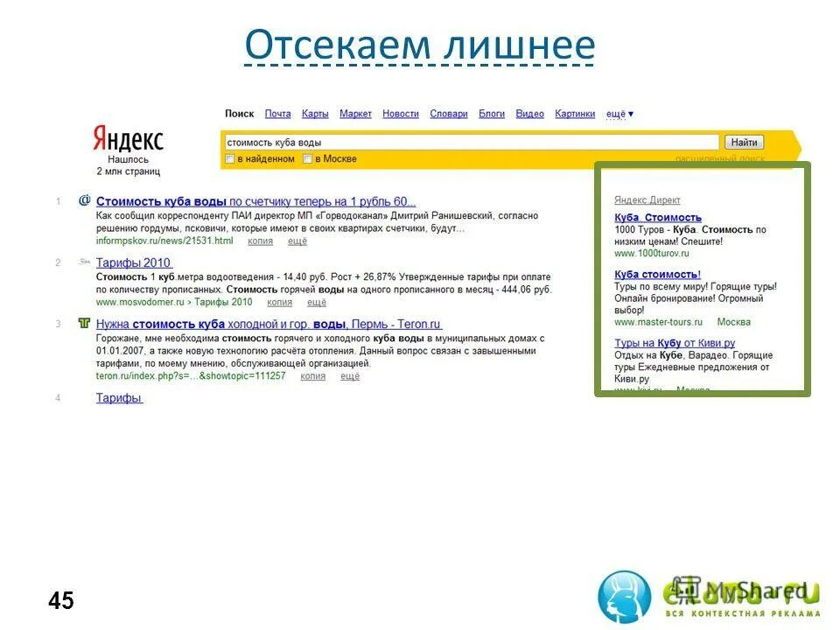Open 'копия' for teron.ru result
840x630 pixels.
tap(312, 376)
